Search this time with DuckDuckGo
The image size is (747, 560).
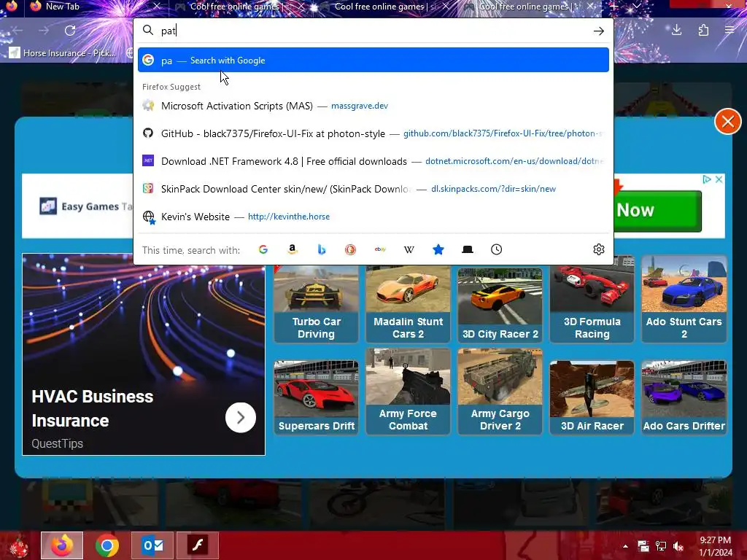351,249
